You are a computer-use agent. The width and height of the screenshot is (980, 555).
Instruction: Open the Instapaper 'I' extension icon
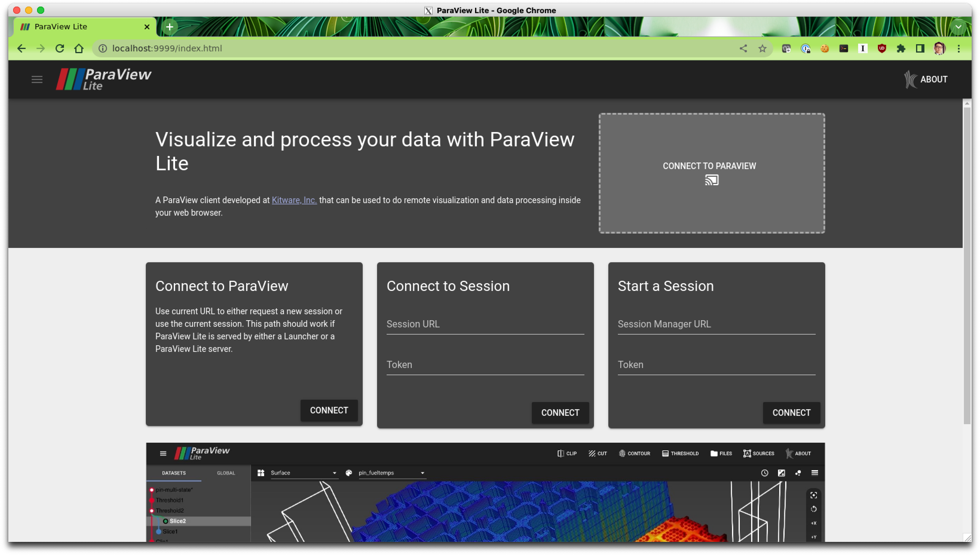pyautogui.click(x=863, y=48)
